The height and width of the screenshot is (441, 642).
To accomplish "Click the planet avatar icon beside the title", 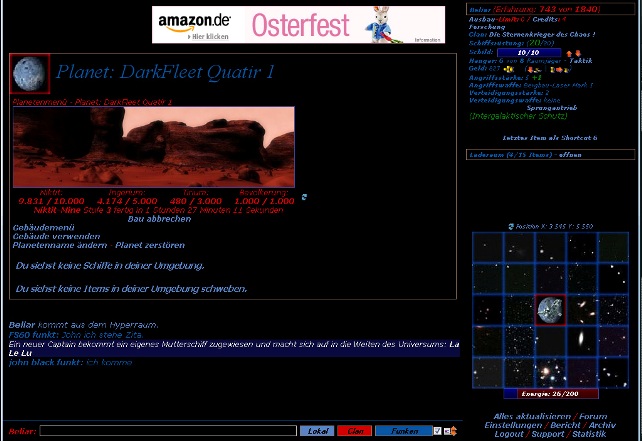I will (x=29, y=74).
